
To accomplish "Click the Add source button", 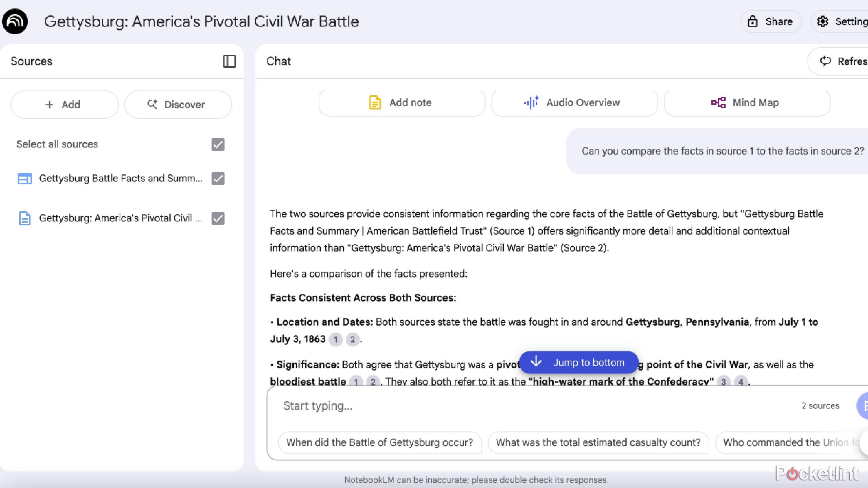I will coord(64,104).
